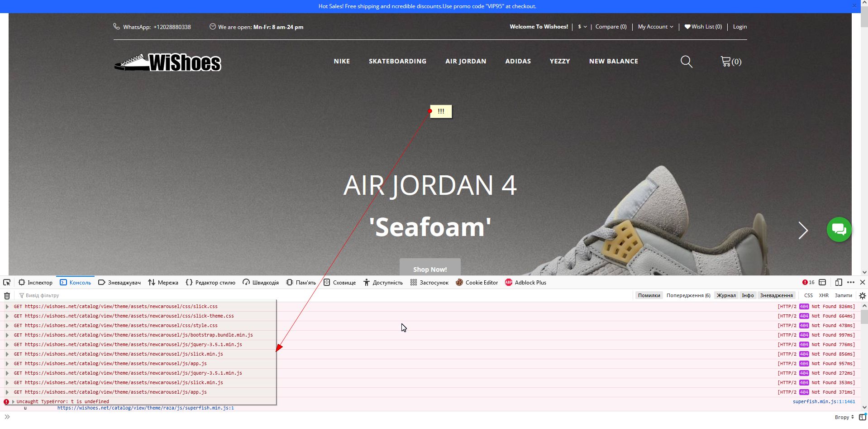
Task: Open the NEW BALANCE menu item
Action: point(614,61)
